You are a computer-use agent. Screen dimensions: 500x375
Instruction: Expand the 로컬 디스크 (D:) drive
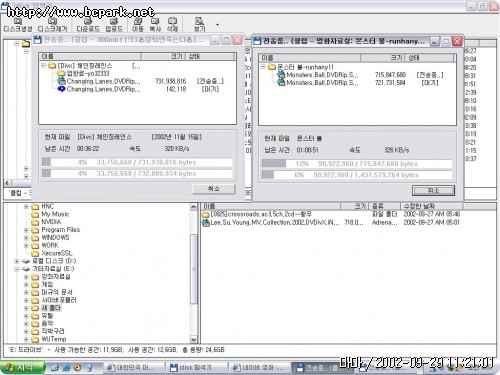point(17,261)
